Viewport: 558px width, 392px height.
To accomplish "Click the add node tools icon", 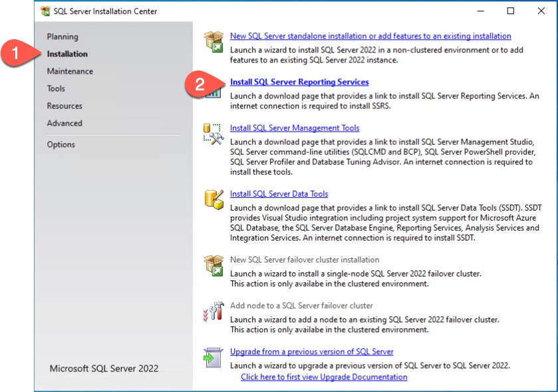I will click(213, 311).
